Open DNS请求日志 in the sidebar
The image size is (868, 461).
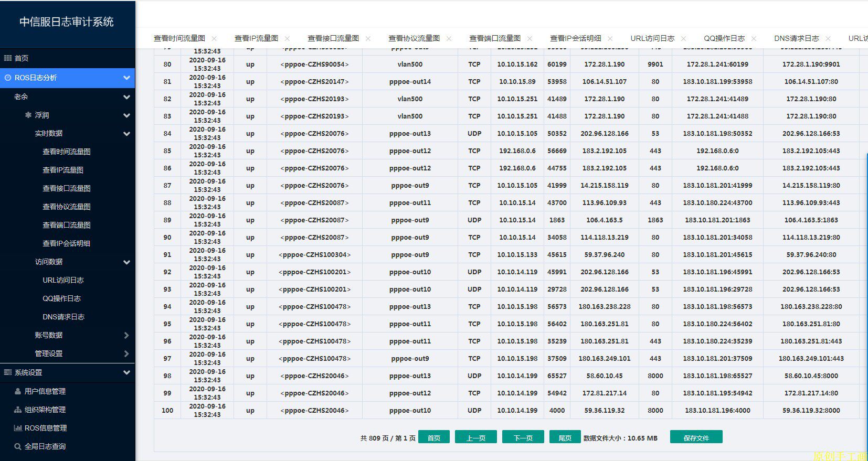point(63,317)
